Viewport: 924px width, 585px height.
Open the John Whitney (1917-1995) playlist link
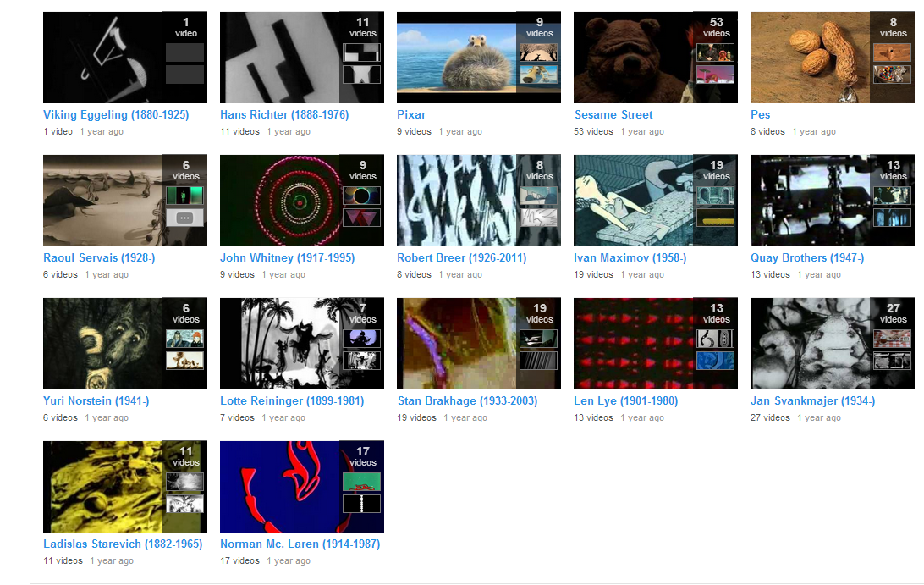pos(288,258)
